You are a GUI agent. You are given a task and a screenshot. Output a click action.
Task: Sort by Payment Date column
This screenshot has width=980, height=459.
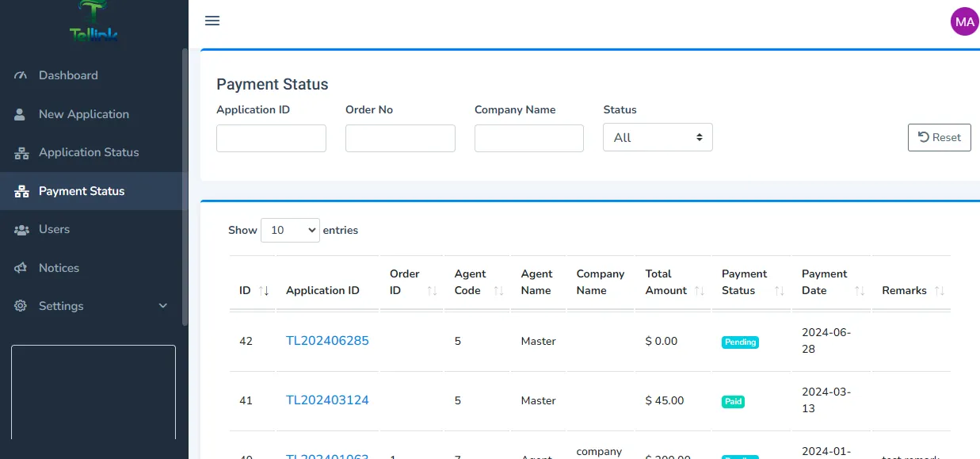[860, 291]
